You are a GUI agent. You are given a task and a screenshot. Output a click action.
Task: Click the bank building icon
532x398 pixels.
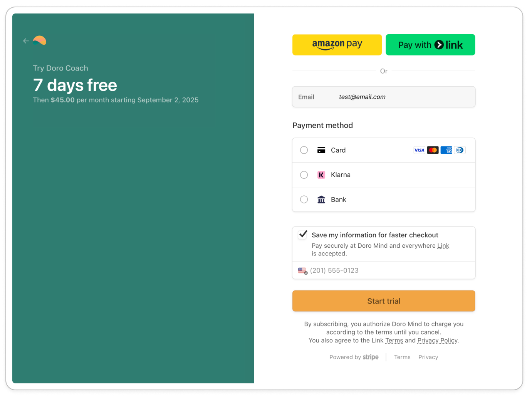click(x=321, y=200)
